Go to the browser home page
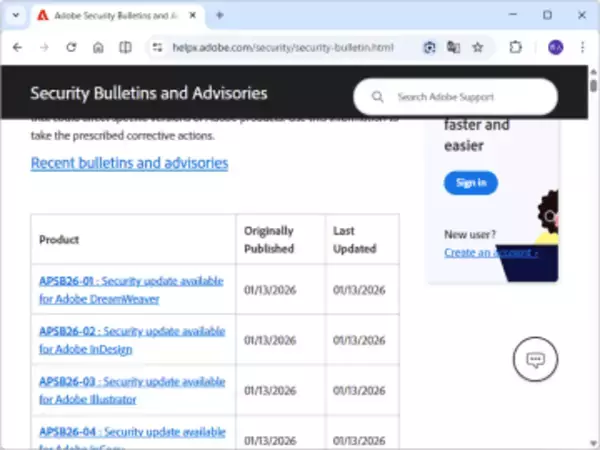The width and height of the screenshot is (600, 450). pyautogui.click(x=98, y=47)
